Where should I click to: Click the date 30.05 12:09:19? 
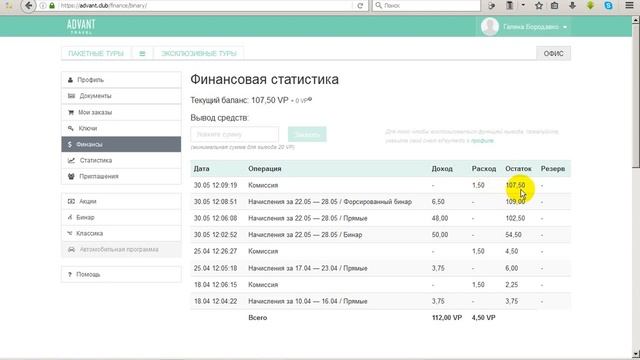(x=215, y=185)
